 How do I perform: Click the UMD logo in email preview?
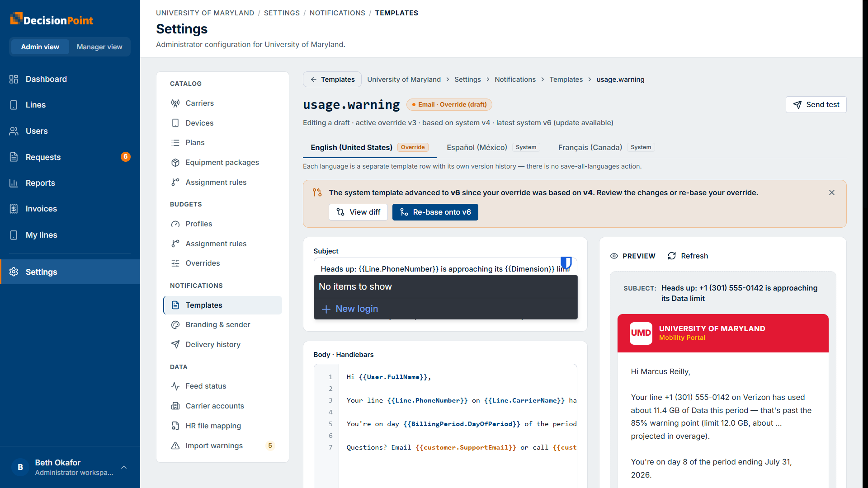[x=641, y=333]
